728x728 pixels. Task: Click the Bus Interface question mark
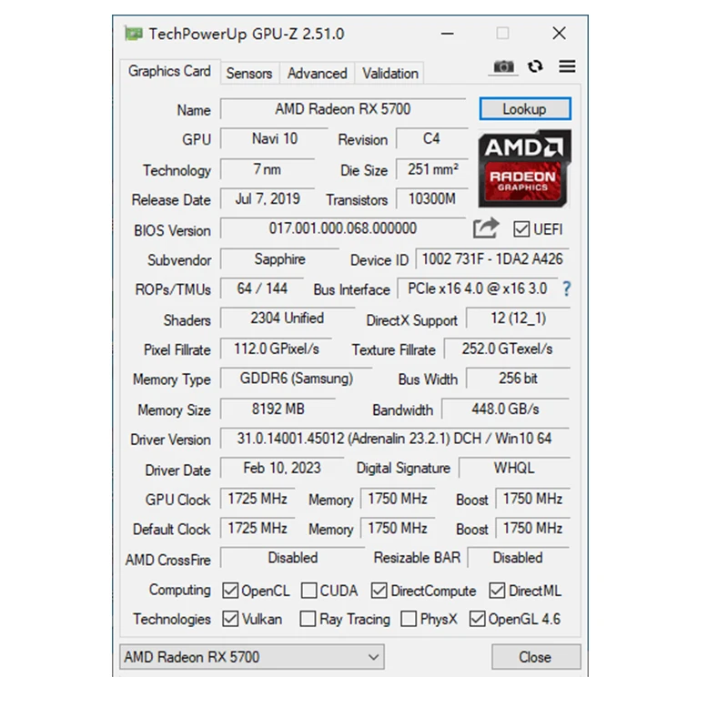(566, 288)
